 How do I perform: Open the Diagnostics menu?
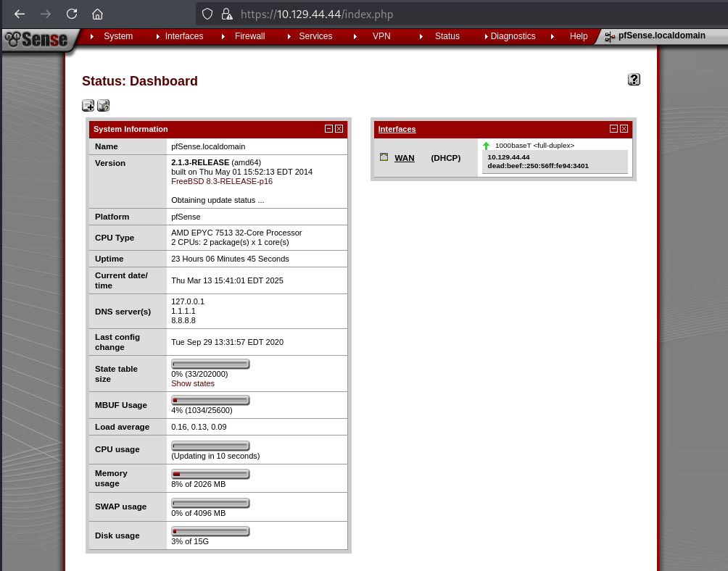(x=513, y=36)
